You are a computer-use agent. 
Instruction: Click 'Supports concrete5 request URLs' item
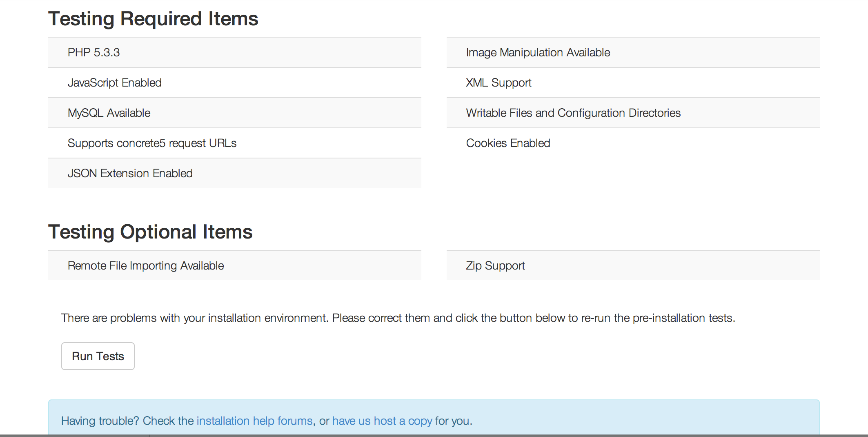tap(235, 143)
